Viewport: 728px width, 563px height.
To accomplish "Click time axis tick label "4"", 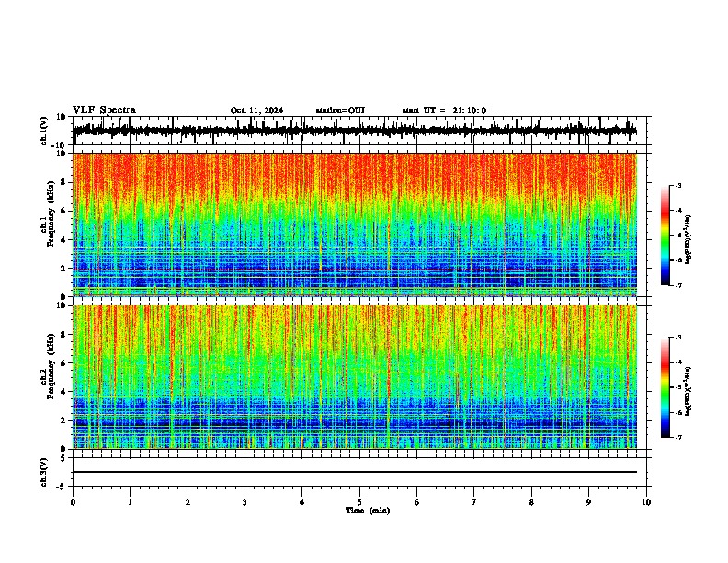I will point(302,502).
